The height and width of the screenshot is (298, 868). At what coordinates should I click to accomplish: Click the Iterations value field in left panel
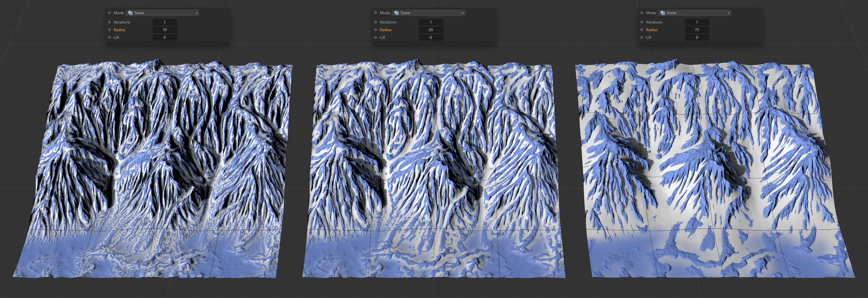point(164,22)
